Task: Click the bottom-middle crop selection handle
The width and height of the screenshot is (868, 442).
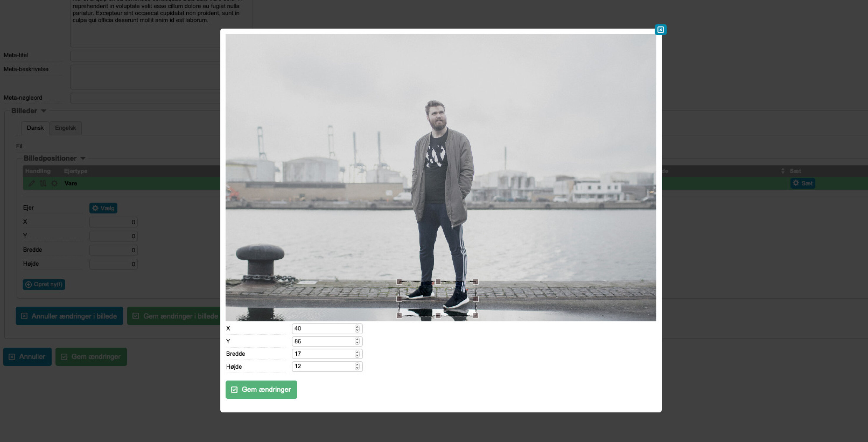Action: tap(438, 316)
